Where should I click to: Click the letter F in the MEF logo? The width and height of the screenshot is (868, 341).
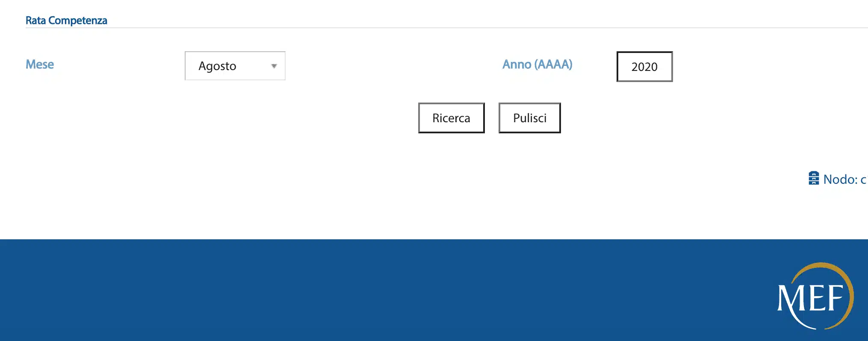pos(835,297)
